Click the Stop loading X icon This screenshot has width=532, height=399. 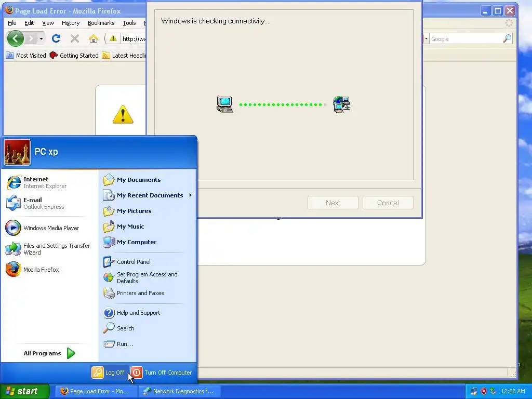[x=75, y=38]
